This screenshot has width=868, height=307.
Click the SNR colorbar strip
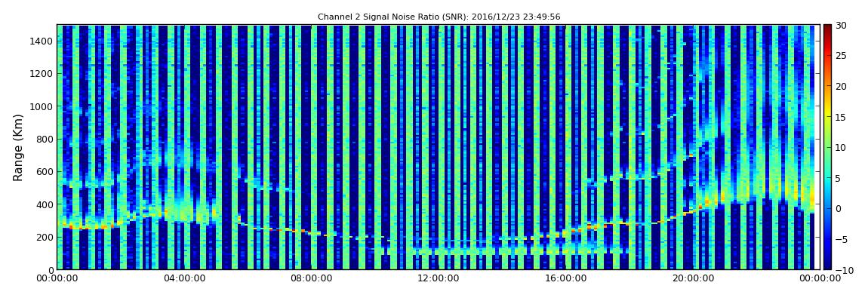(x=827, y=147)
